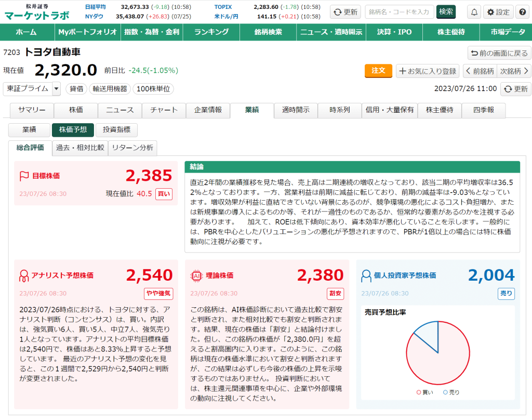532x420 pixels.
Task: Click the 米ドル/円 rate link
Action: pos(227,16)
